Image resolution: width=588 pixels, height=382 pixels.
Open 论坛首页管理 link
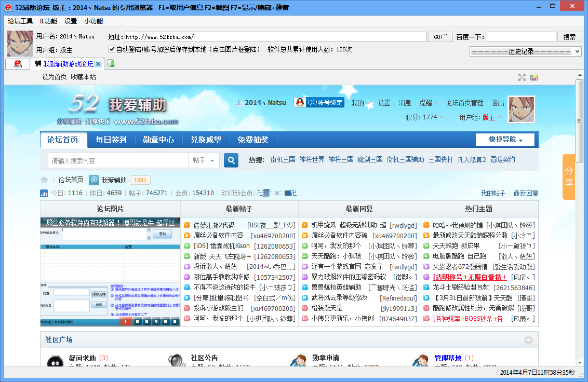(464, 103)
